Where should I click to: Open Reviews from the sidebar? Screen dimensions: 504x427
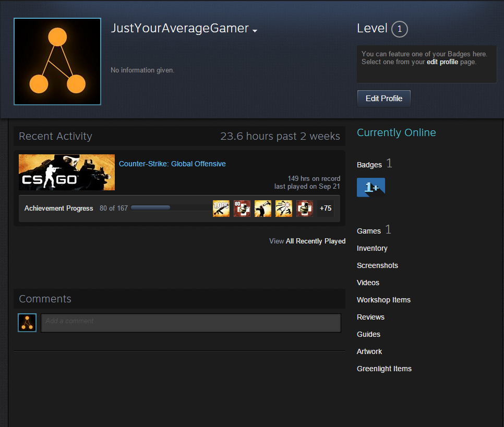(x=370, y=317)
